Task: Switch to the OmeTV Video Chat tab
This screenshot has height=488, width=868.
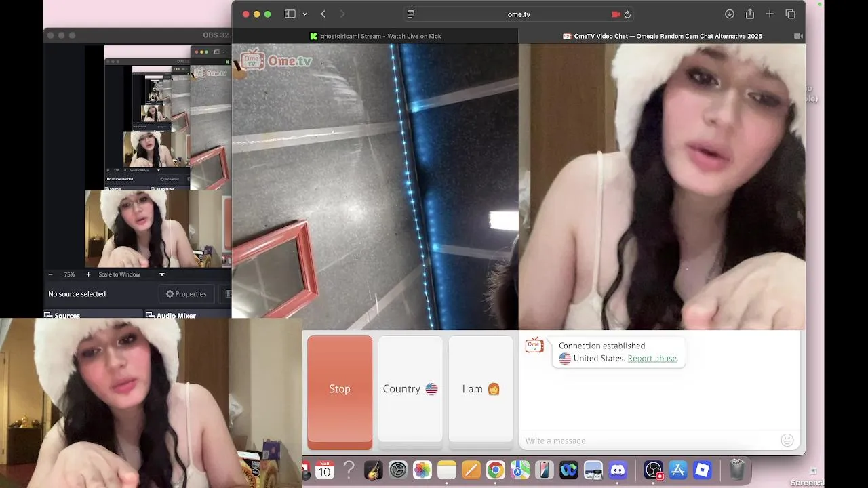Action: [662, 36]
